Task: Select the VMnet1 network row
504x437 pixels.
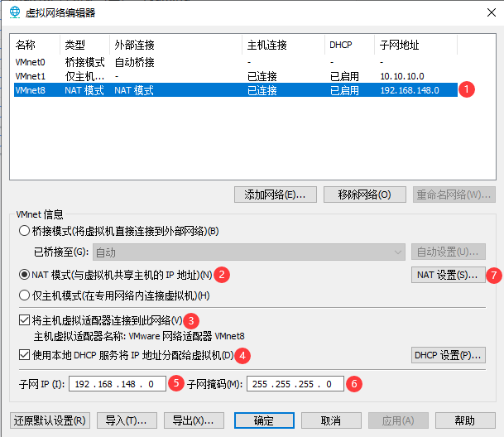Action: click(x=236, y=76)
